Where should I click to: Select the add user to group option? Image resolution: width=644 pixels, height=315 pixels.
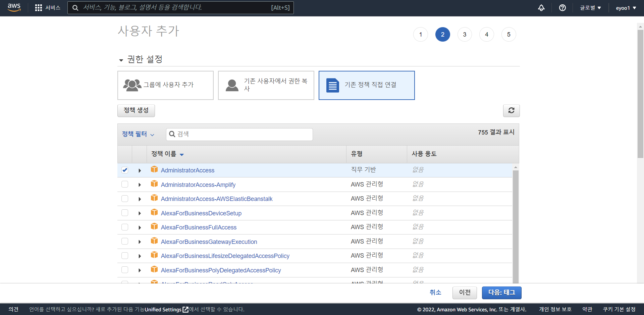pyautogui.click(x=165, y=85)
